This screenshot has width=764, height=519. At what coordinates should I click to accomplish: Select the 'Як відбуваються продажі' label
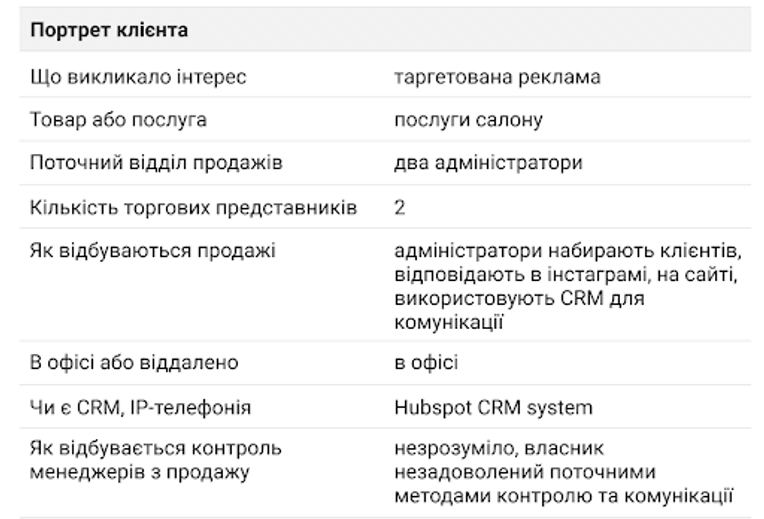tap(153, 251)
